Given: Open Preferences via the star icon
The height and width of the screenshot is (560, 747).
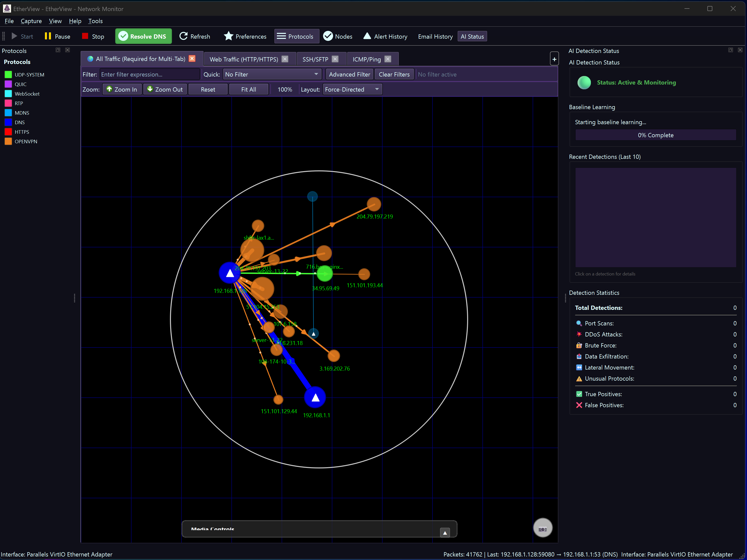Looking at the screenshot, I should [229, 36].
